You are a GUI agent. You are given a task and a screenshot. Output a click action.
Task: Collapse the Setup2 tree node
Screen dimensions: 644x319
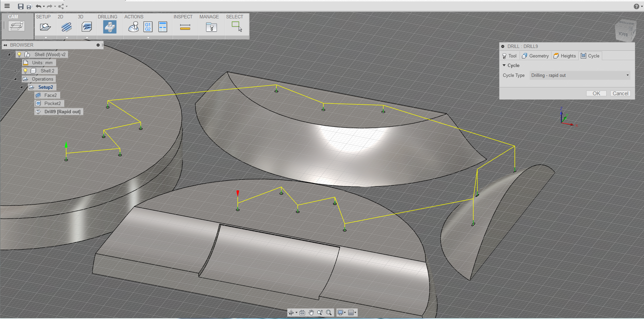point(21,87)
